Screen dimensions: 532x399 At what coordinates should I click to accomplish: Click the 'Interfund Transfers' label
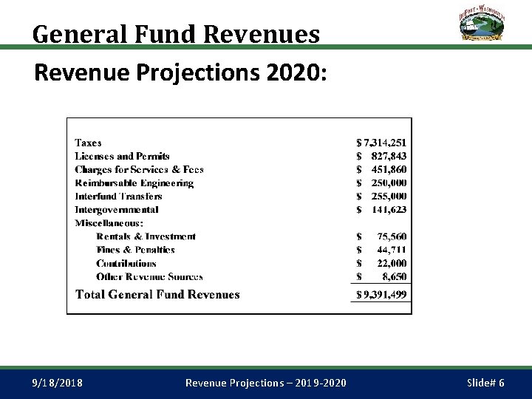118,196
